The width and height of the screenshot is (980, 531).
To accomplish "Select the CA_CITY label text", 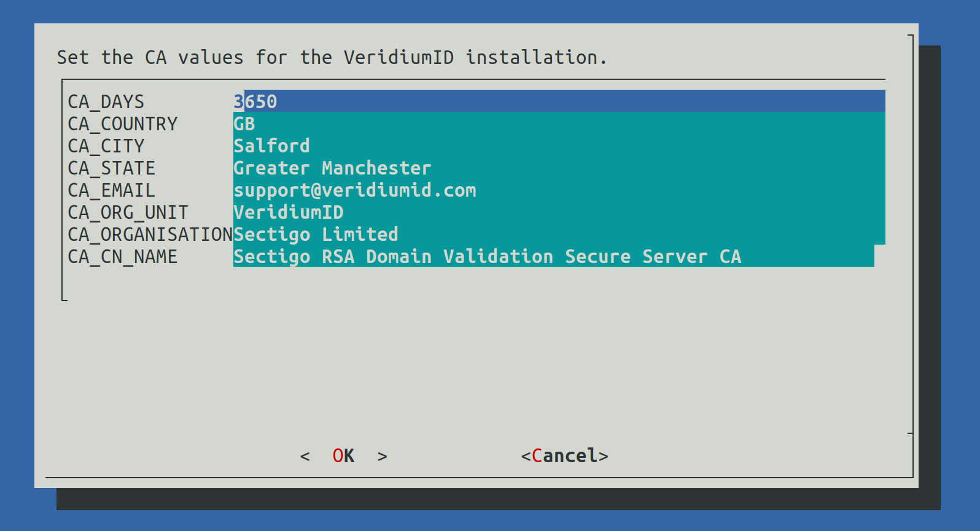I will 106,146.
